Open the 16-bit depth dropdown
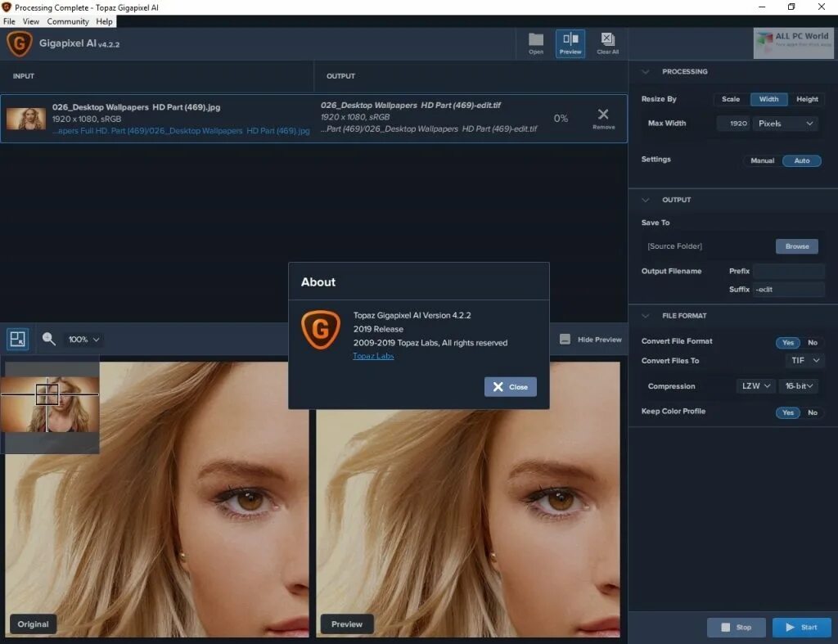The image size is (838, 644). (799, 386)
